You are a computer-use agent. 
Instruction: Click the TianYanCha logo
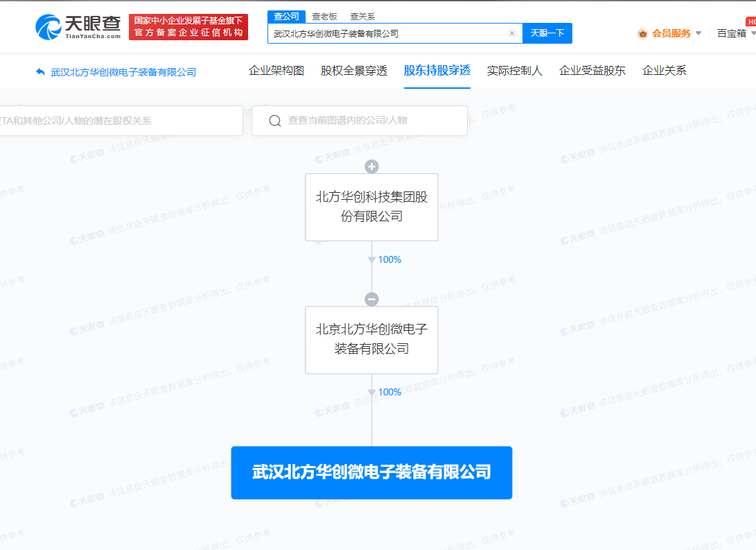coord(78,27)
